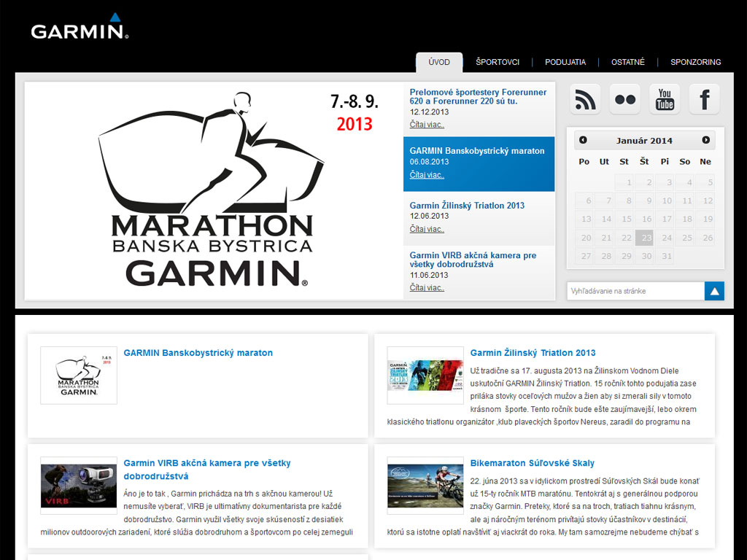This screenshot has width=747, height=560.
Task: Open Garmin Žilinský Triatlon 2013 slider headline
Action: (467, 205)
